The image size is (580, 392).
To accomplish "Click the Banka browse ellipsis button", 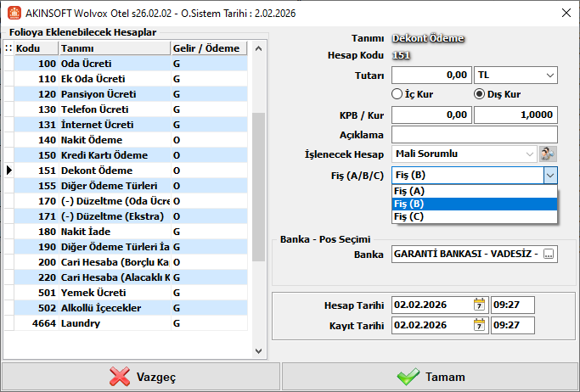I will coord(549,254).
